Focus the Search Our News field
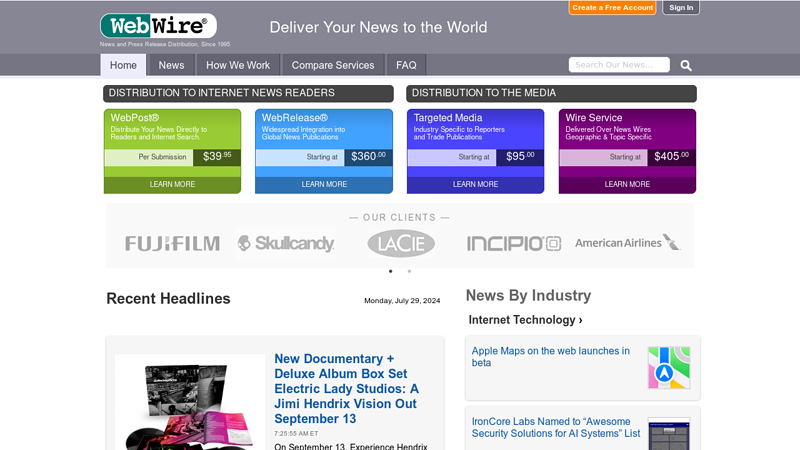The image size is (800, 450). (x=619, y=65)
